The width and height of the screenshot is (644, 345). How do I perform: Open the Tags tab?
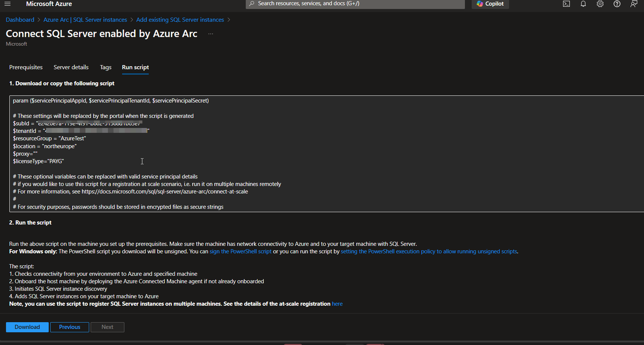click(106, 67)
